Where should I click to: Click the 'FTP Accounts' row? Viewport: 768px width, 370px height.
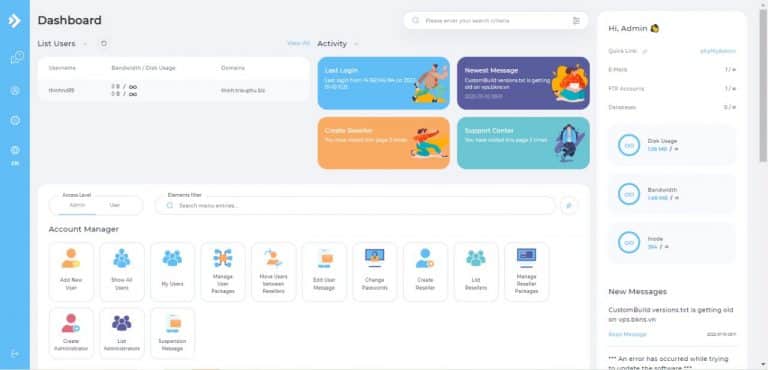pyautogui.click(x=672, y=89)
